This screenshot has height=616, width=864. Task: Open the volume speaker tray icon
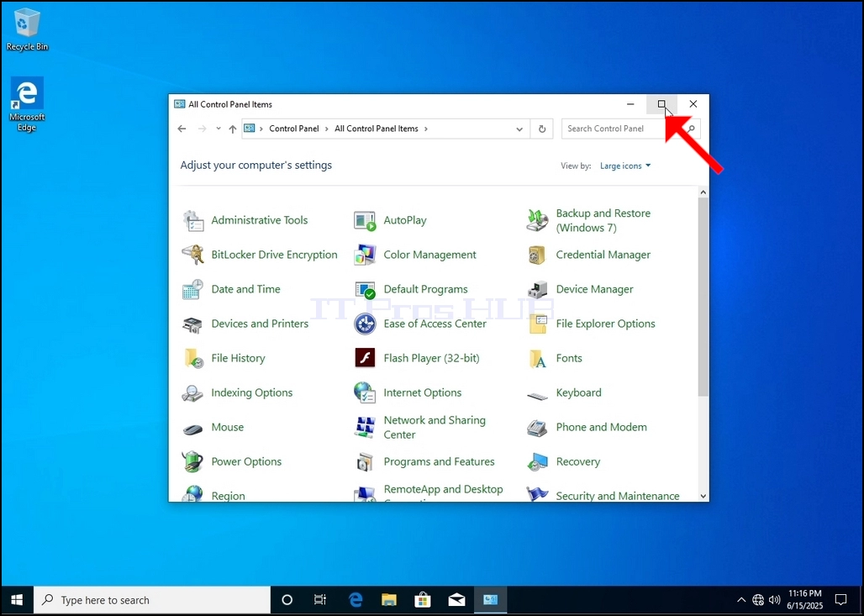[774, 600]
